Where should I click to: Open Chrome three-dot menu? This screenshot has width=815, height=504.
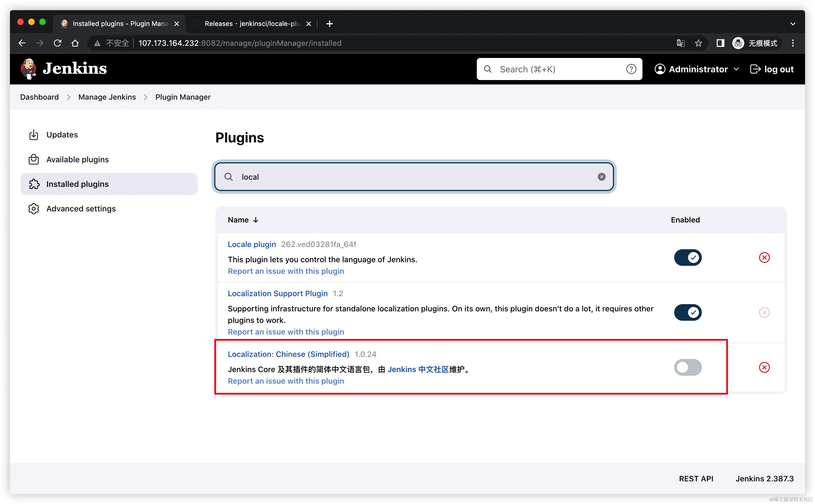coord(793,43)
